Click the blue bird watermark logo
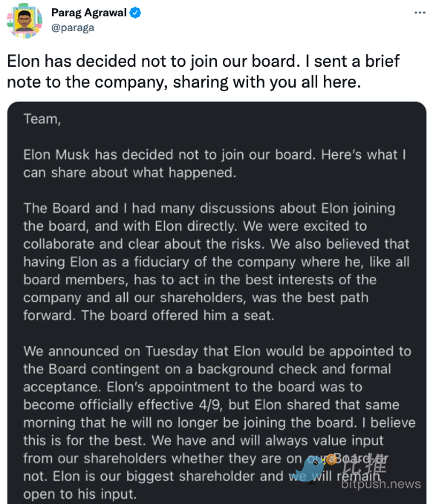 tap(306, 469)
